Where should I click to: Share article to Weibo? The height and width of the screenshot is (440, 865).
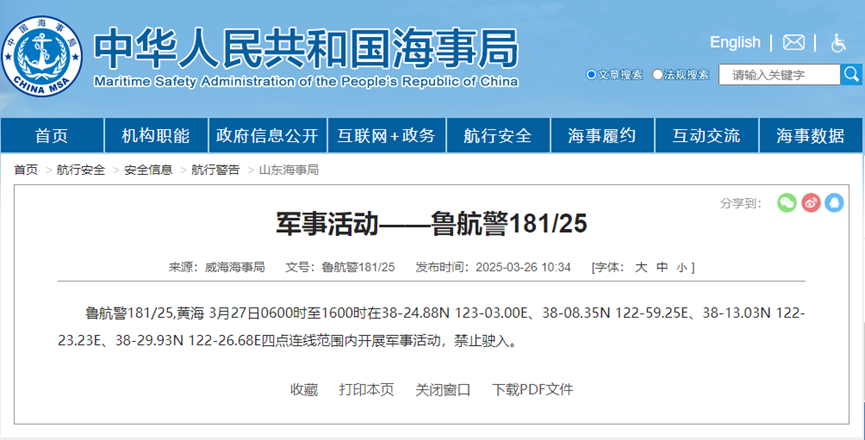coord(810,203)
